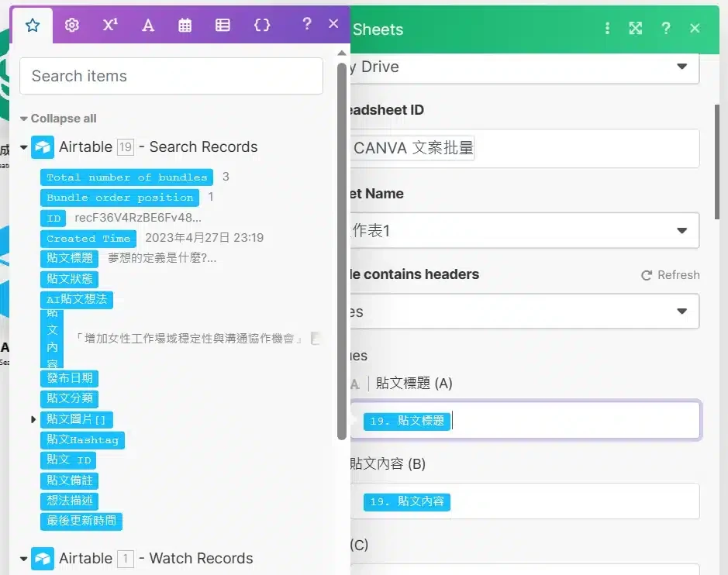
Task: Collapse the Airtable Search Records group
Action: pyautogui.click(x=24, y=147)
